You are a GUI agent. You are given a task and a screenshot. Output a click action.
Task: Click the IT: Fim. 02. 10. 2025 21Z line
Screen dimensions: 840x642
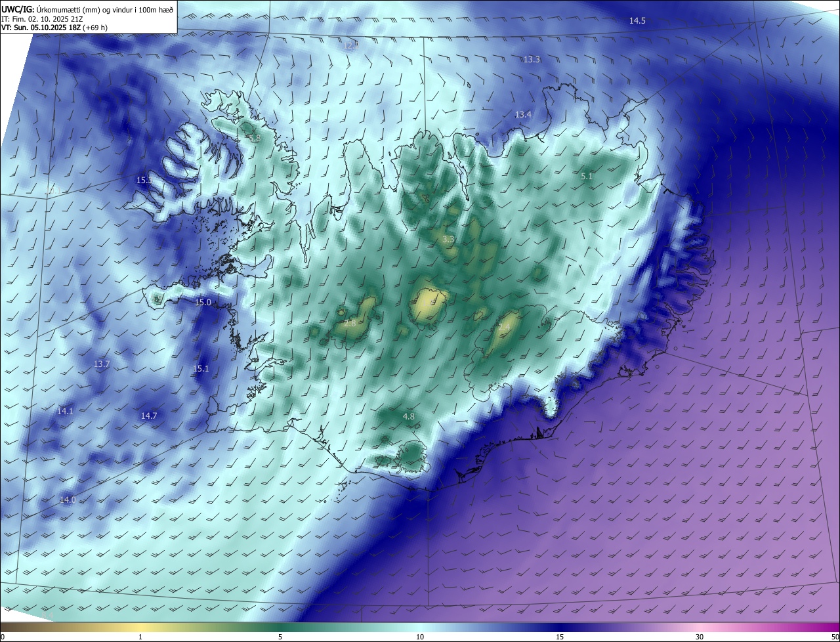pos(41,19)
